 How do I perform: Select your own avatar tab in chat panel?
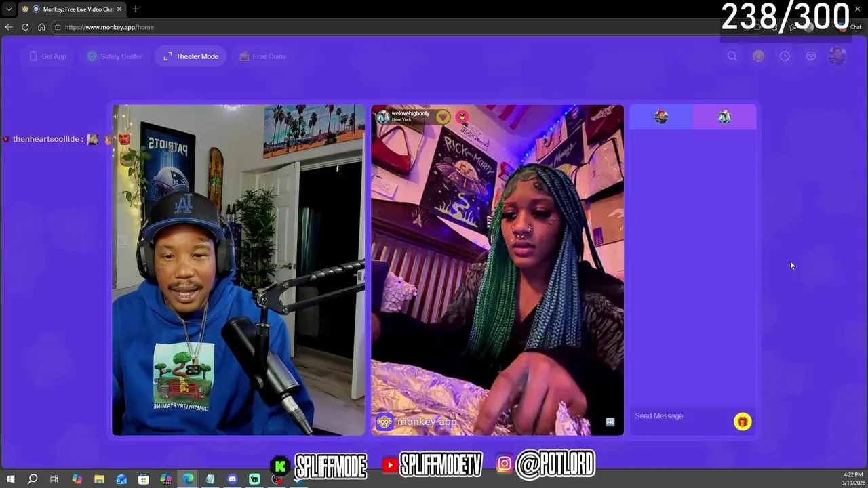[661, 117]
